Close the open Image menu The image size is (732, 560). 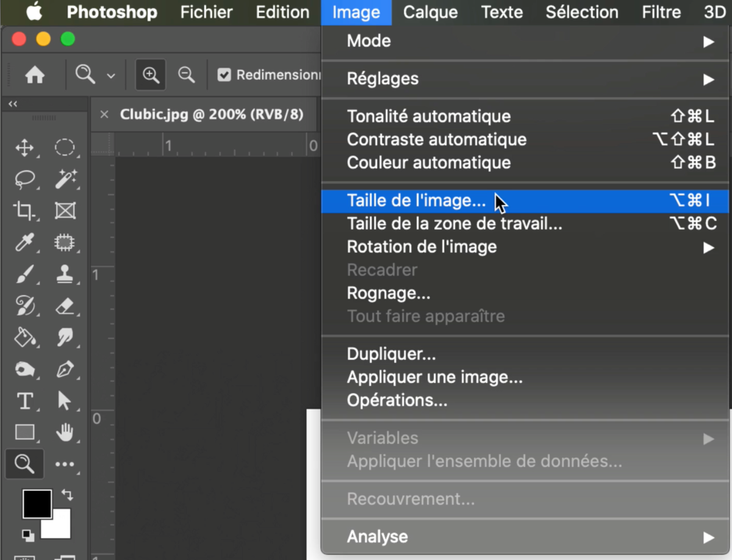point(356,12)
